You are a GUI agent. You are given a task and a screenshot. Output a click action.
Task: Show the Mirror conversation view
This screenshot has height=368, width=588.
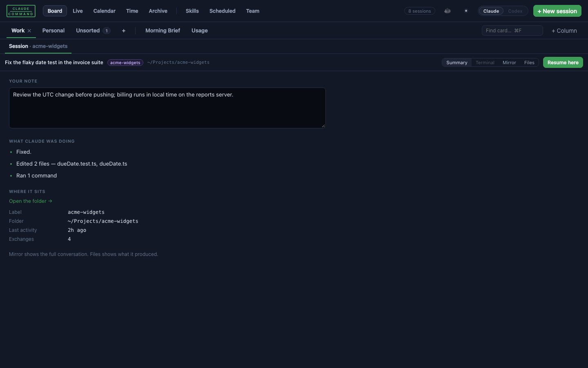click(x=509, y=63)
